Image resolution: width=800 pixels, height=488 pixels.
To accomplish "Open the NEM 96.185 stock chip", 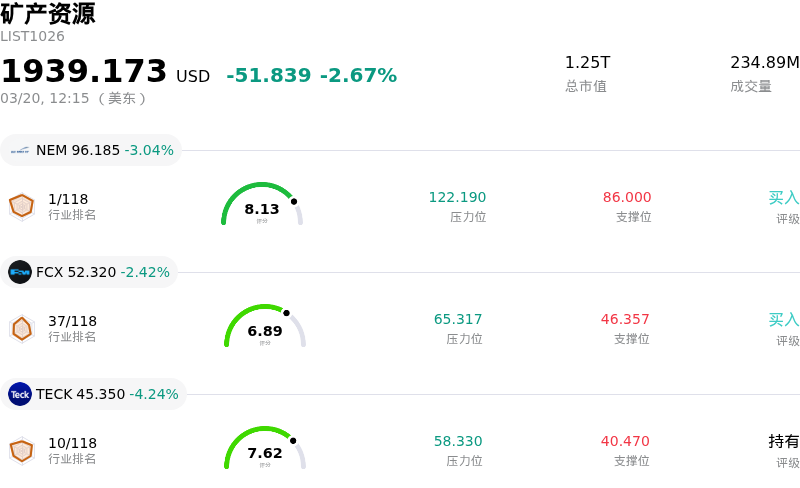I will (x=92, y=150).
